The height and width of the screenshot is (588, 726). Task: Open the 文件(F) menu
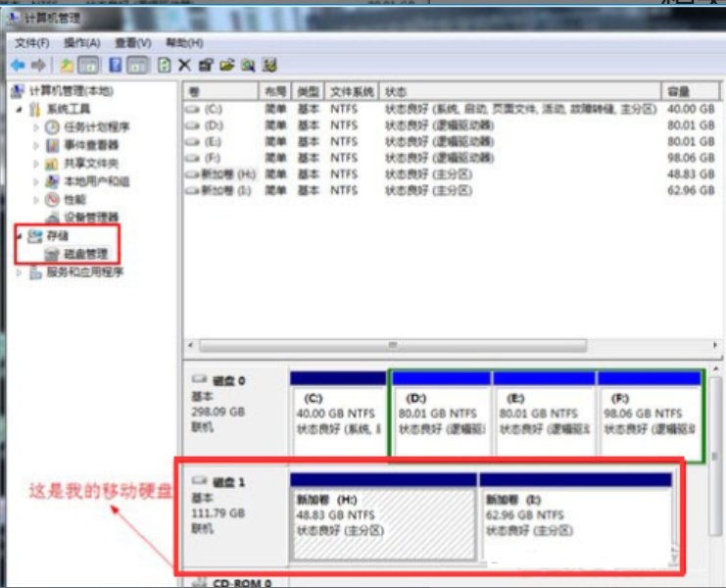point(31,43)
